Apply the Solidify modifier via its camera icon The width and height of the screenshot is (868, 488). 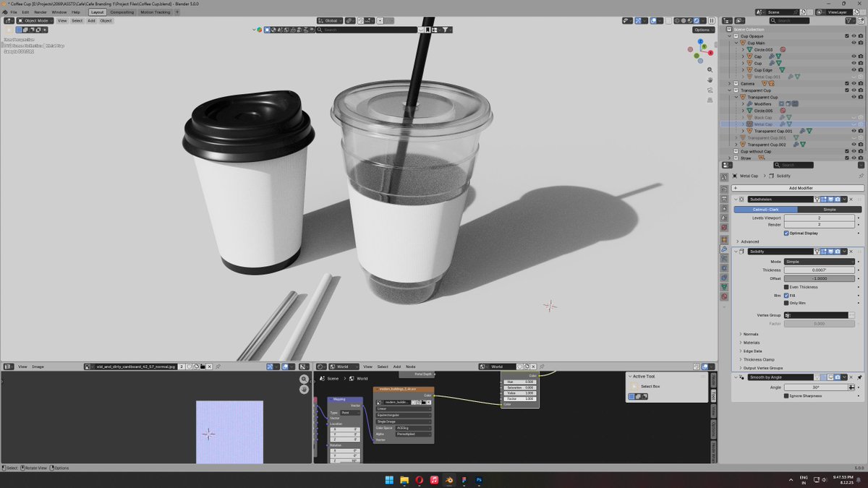[x=838, y=252]
